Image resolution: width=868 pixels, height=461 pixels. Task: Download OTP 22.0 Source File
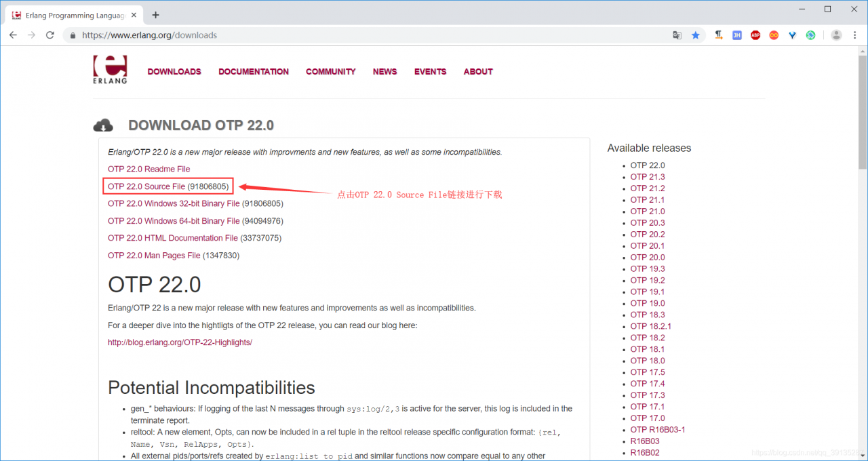[146, 186]
